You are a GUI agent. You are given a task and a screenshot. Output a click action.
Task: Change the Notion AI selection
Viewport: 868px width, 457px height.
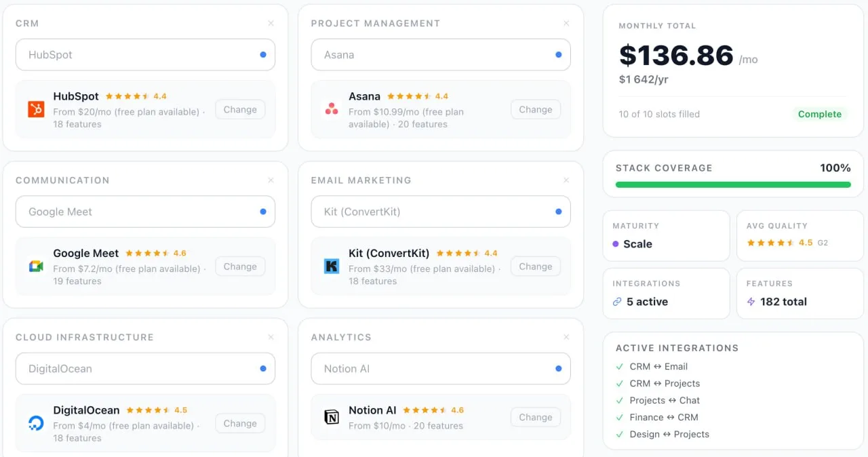click(536, 417)
